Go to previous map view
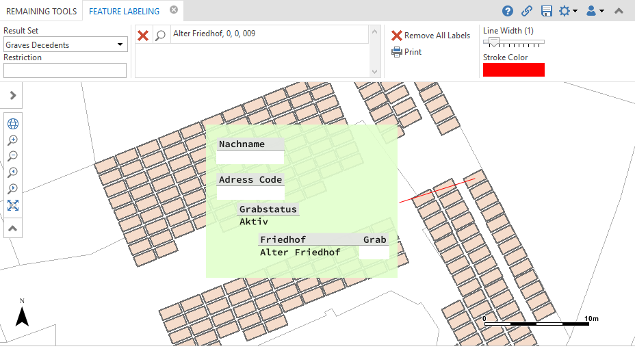 13,172
